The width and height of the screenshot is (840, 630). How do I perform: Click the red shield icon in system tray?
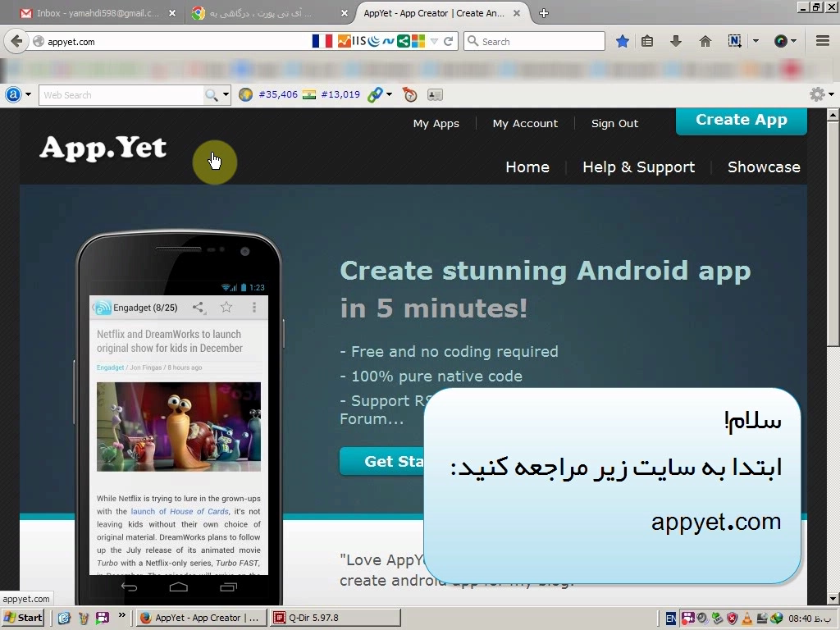click(733, 619)
